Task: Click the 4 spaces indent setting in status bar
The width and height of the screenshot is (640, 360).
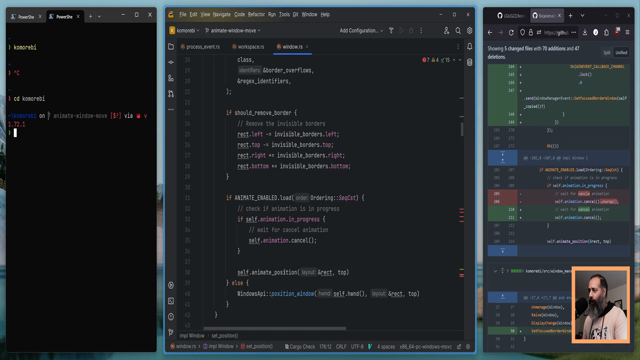Action: tap(386, 347)
